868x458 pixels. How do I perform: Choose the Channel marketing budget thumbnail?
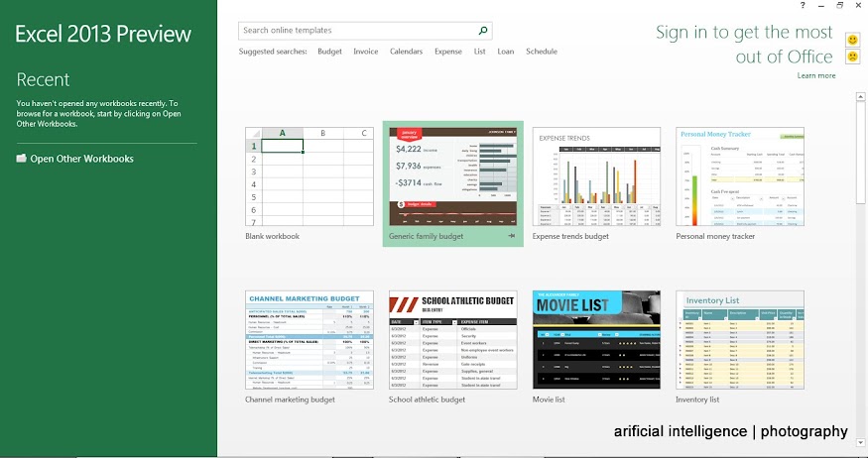[310, 340]
